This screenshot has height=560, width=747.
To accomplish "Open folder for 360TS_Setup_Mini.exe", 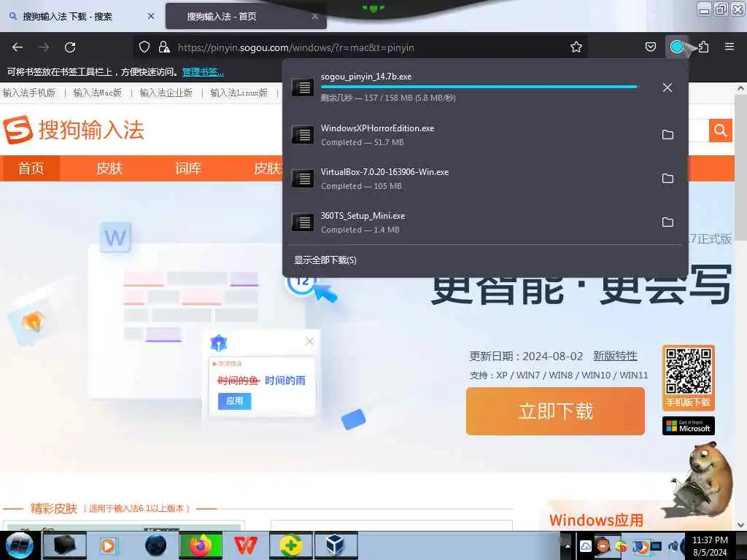I will pos(667,222).
